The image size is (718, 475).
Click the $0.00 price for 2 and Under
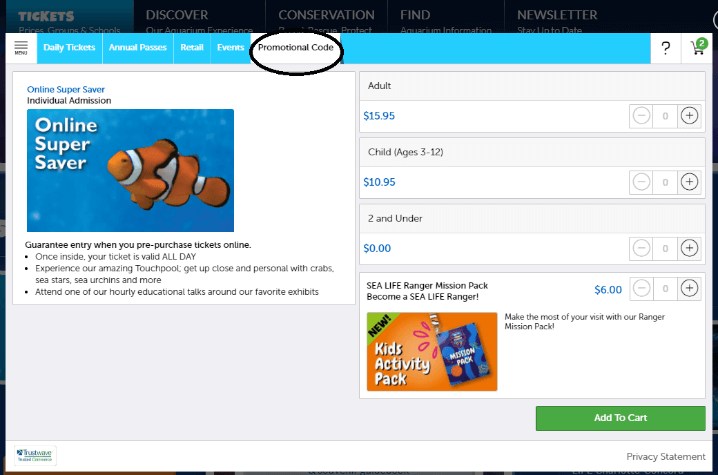point(377,249)
